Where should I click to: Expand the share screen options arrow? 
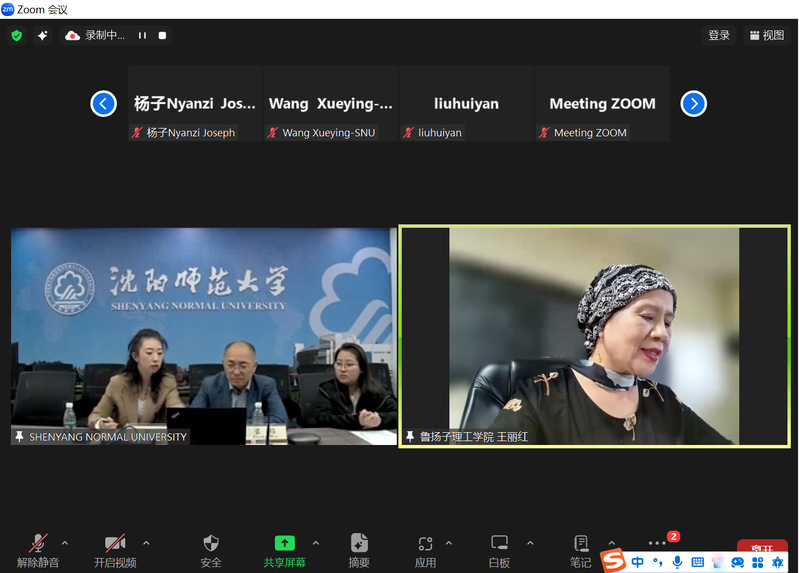click(316, 543)
